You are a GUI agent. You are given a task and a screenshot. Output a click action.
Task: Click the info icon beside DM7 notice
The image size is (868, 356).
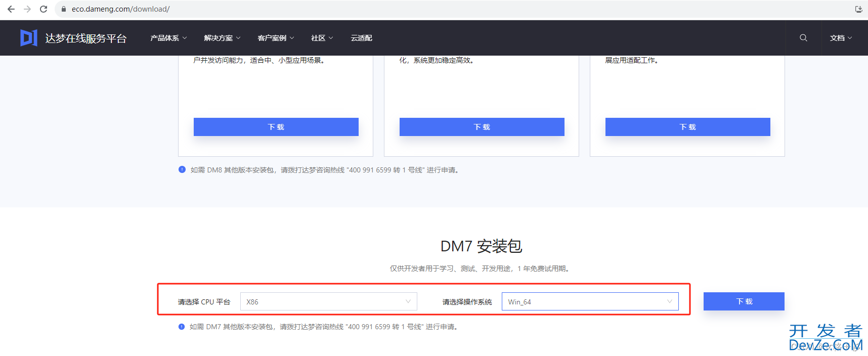click(x=182, y=327)
